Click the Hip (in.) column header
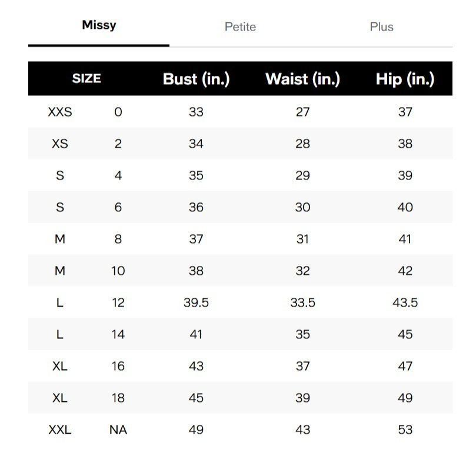 [405, 79]
